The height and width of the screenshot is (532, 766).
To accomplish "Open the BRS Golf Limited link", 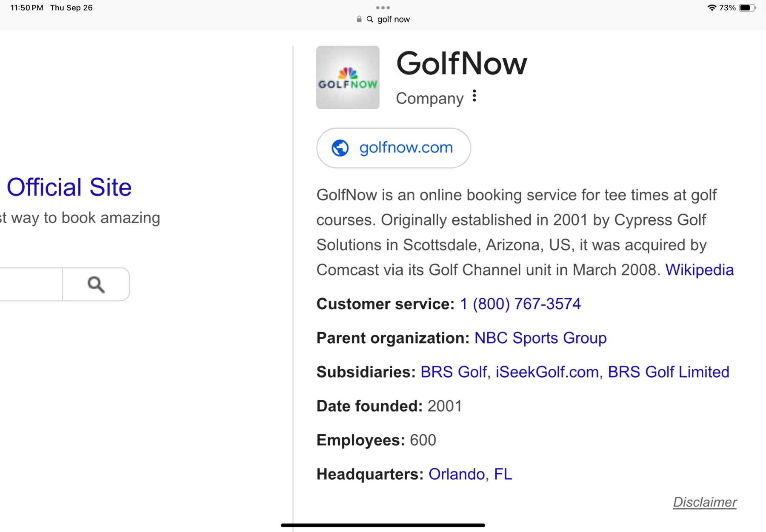I will coord(668,372).
